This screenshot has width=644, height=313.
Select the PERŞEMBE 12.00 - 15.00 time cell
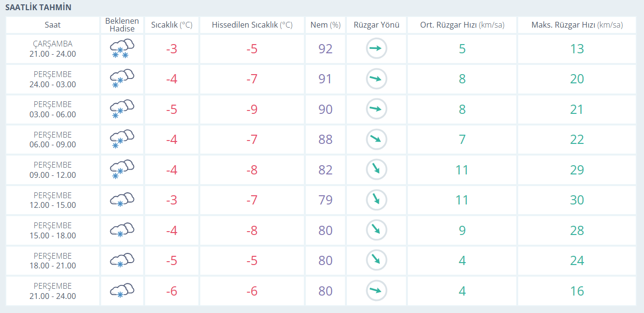coord(53,200)
